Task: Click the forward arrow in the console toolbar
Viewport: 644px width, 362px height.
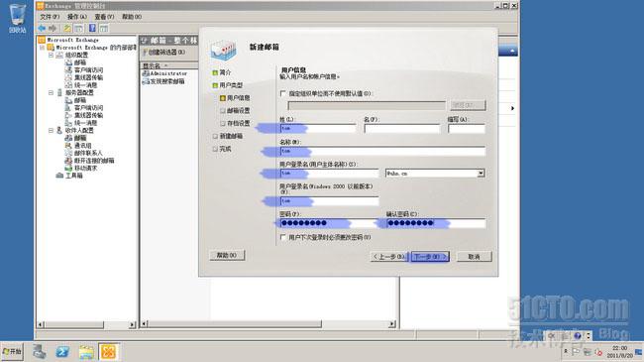Action: tap(53, 28)
